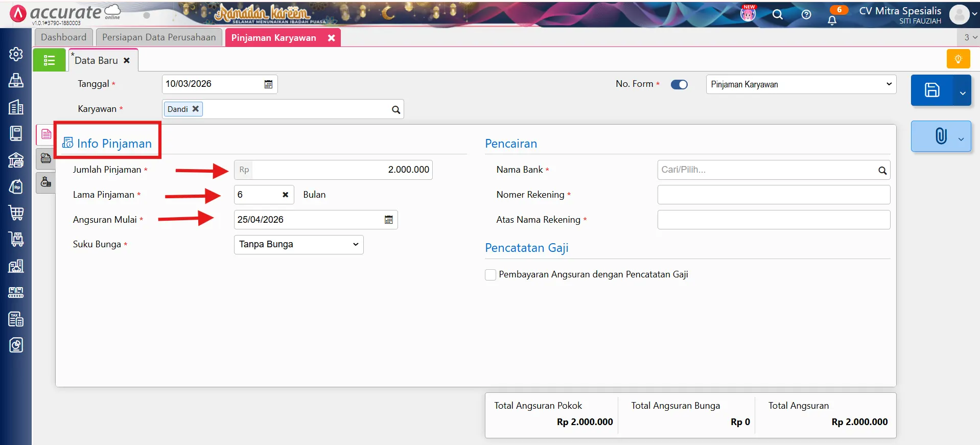This screenshot has height=445, width=980.
Task: Click the yellow lightbulb tips button
Action: click(958, 59)
